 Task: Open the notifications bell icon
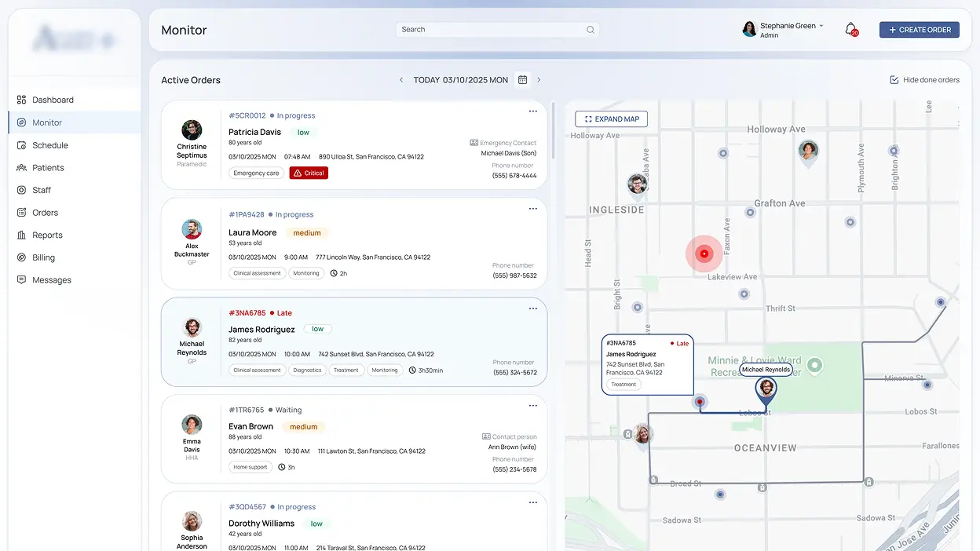click(850, 29)
